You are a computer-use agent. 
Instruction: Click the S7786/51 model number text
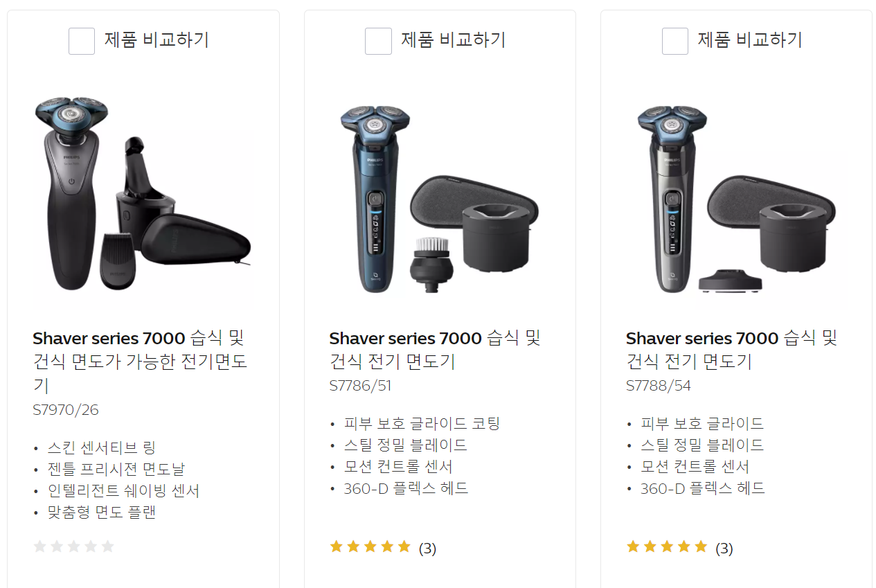tap(361, 386)
